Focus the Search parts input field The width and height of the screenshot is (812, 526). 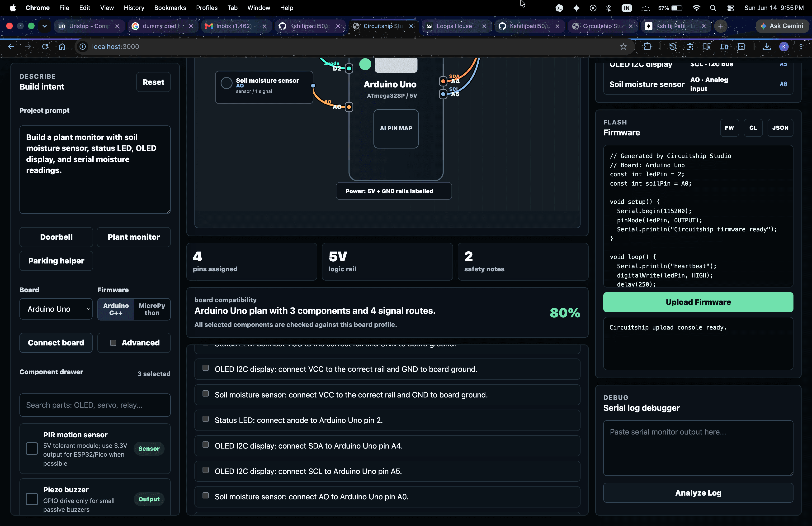pyautogui.click(x=95, y=405)
